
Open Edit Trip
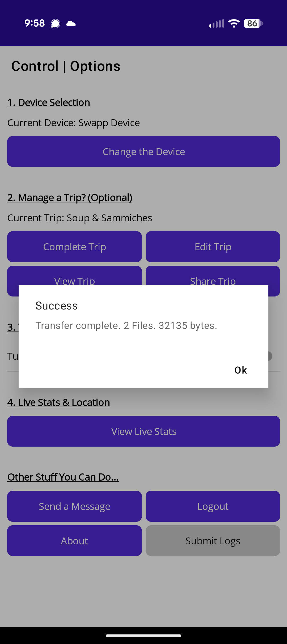coord(213,247)
